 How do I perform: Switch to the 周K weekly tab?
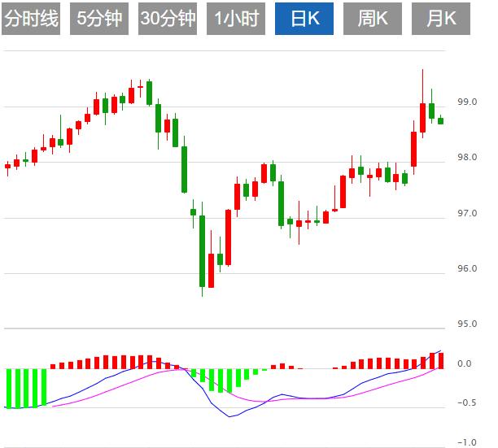(373, 20)
